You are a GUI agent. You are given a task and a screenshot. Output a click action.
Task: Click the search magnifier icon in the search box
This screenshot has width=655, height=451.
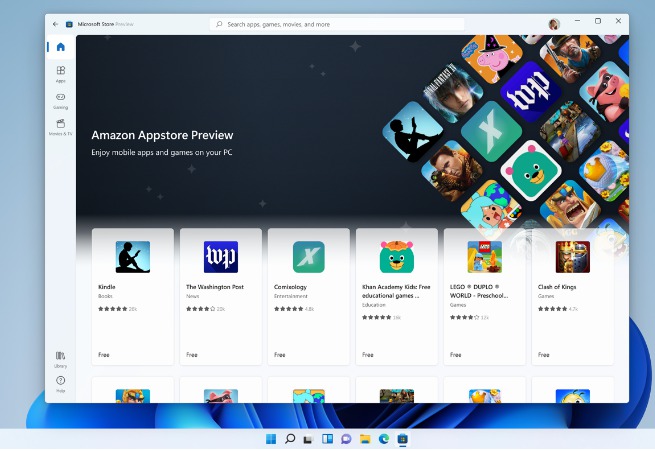219,24
